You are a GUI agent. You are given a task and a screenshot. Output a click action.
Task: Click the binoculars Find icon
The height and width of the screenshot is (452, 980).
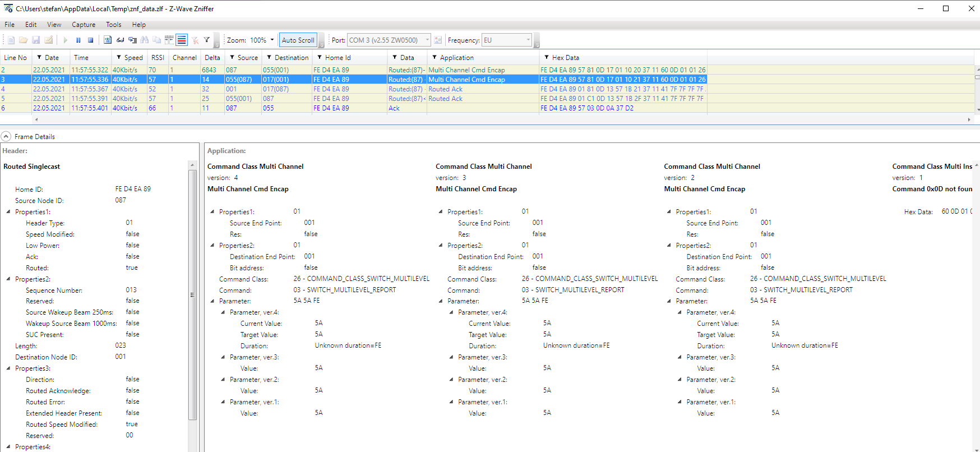tap(145, 40)
